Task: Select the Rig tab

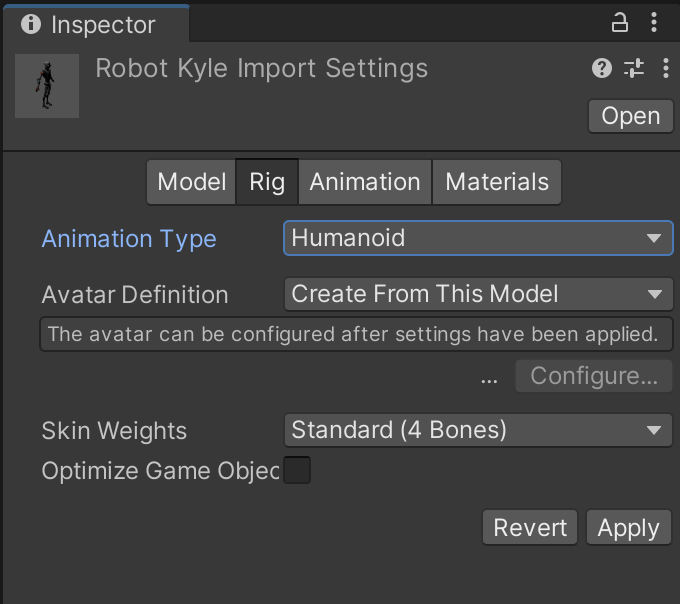Action: tap(267, 182)
